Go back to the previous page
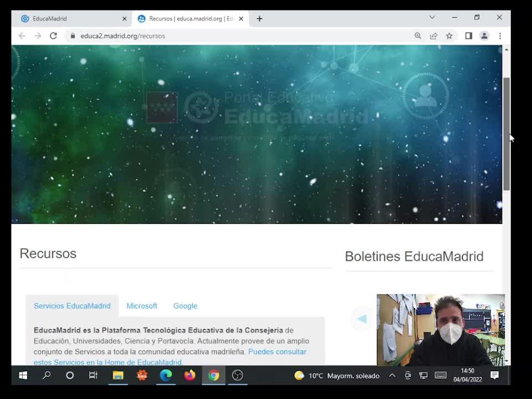Screen dimensions: 532x399 click(22, 36)
